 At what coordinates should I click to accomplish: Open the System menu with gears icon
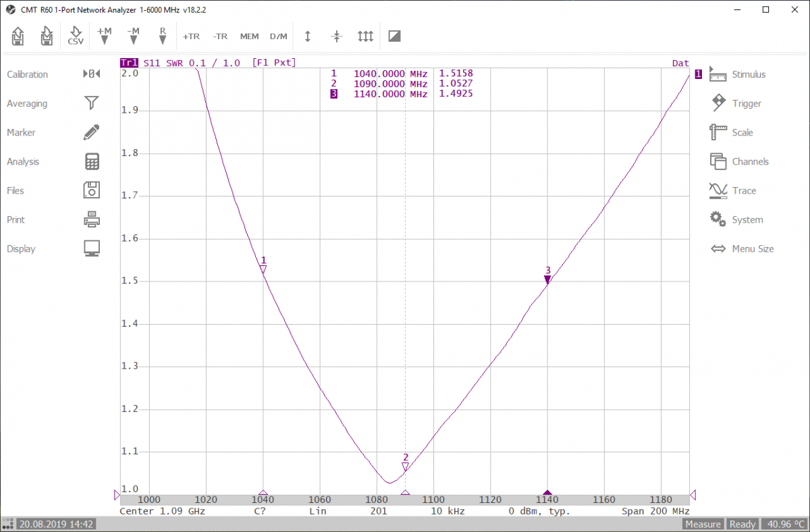tap(737, 219)
